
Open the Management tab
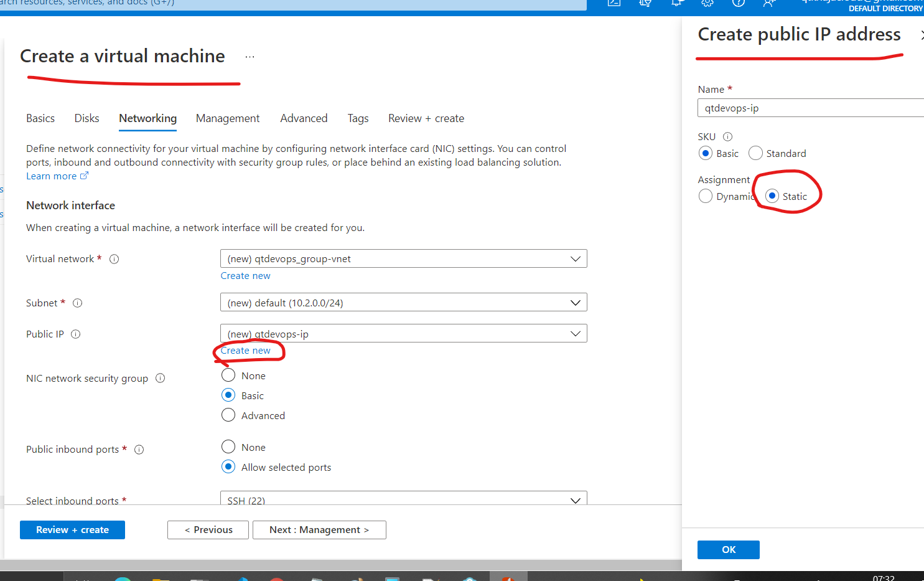(x=228, y=118)
